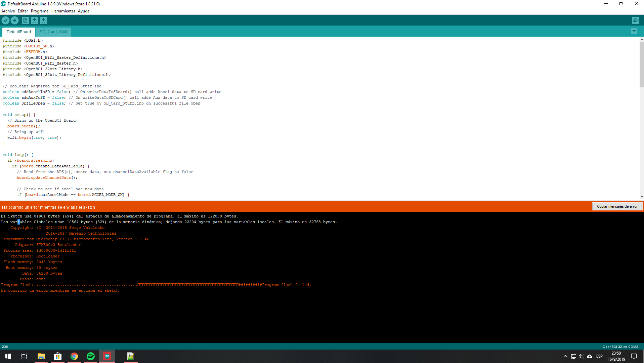Image resolution: width=644 pixels, height=363 pixels.
Task: Click the 'wifi.begin(true, true);' line
Action: click(x=34, y=138)
